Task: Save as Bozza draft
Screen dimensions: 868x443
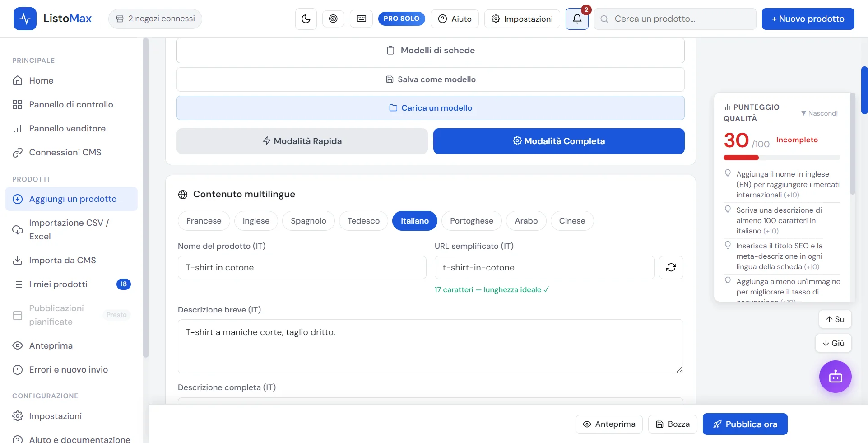Action: pyautogui.click(x=673, y=424)
